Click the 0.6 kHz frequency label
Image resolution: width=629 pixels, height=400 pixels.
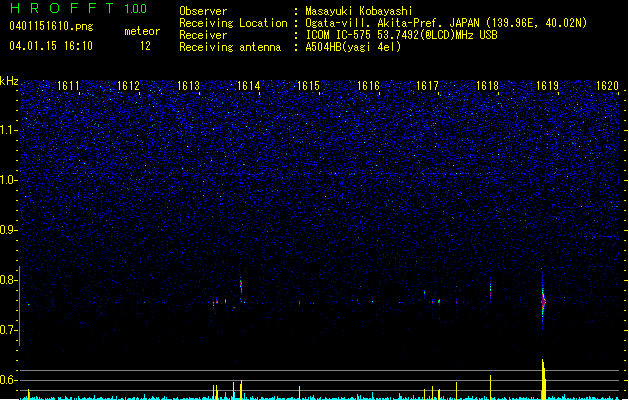(x=9, y=380)
